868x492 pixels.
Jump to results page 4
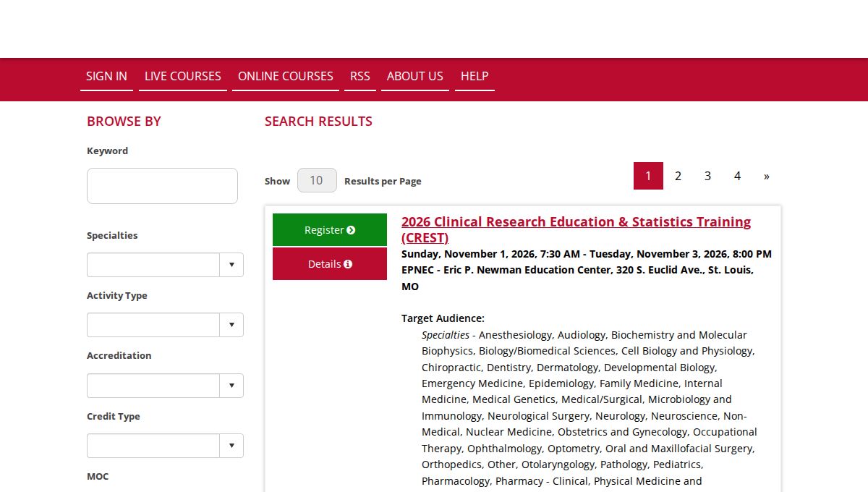tap(737, 176)
